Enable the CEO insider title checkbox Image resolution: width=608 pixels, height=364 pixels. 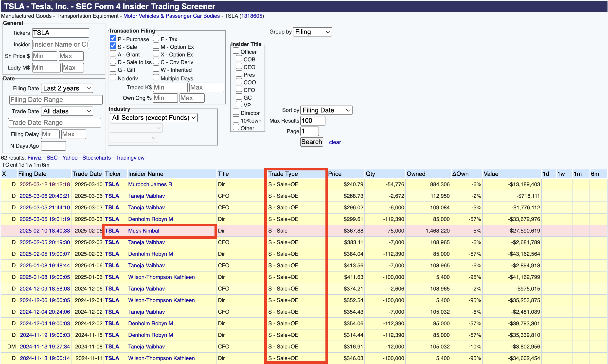tap(239, 66)
